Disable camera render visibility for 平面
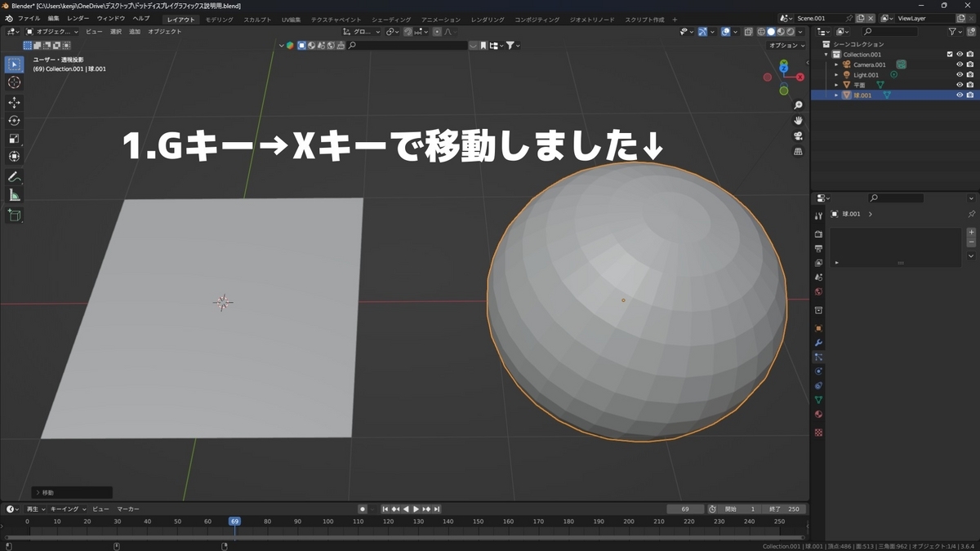Screen dimensions: 980x551 click(x=970, y=84)
